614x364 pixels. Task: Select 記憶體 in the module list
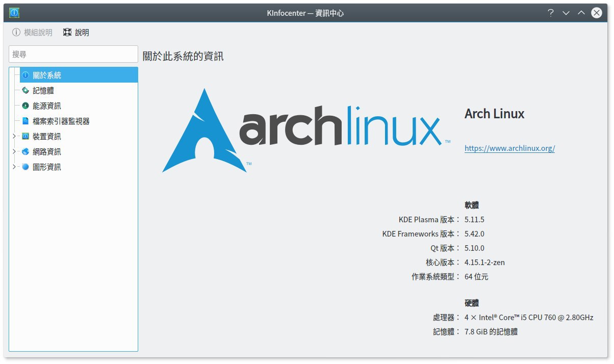(x=43, y=90)
